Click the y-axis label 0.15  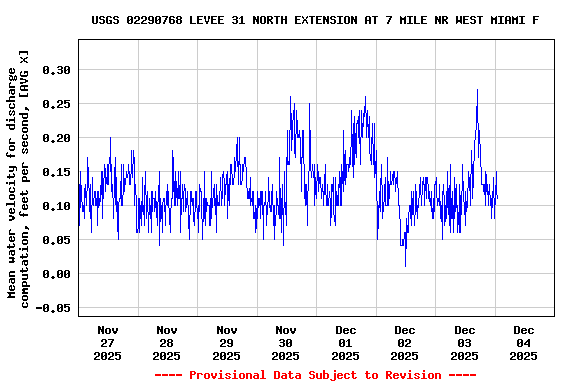click(56, 172)
